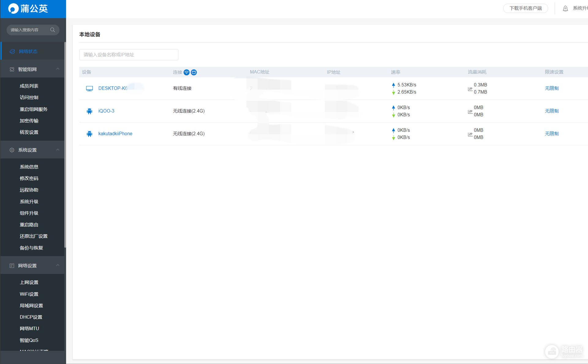588x364 pixels.
Task: Open traffic chart icon for DESKTOP-K6 row
Action: 470,89
